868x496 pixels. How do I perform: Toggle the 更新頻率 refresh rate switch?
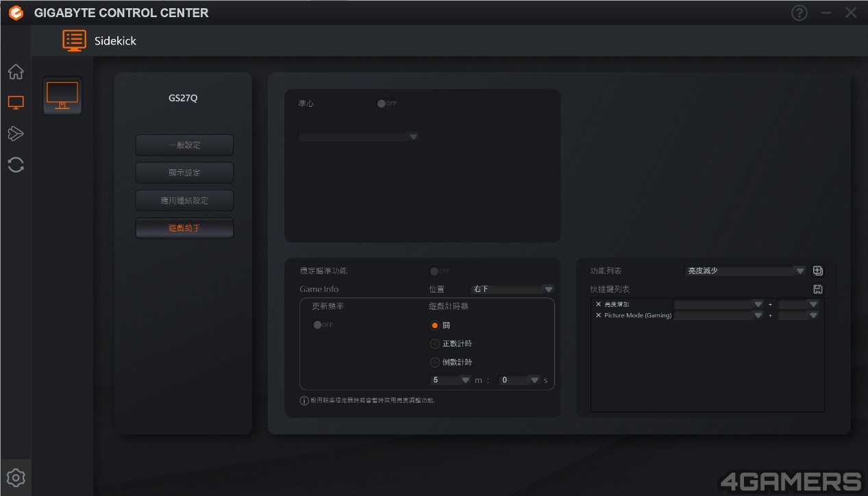[x=323, y=325]
